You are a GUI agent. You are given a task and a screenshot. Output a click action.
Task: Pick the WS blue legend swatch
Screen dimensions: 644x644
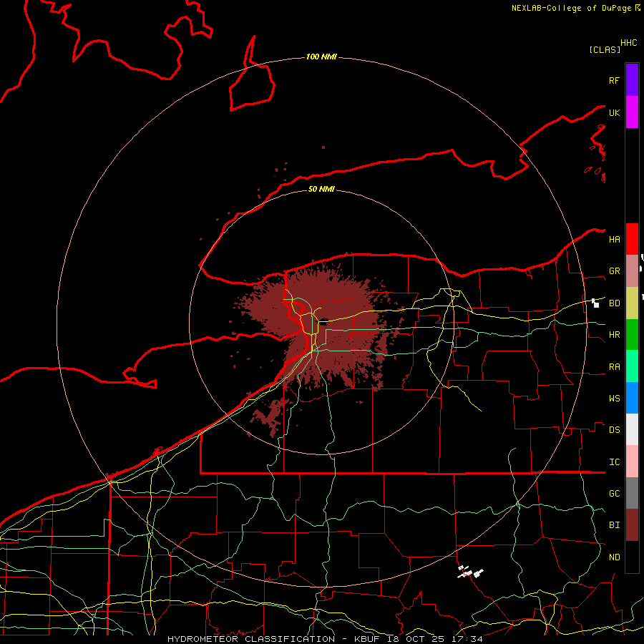click(x=632, y=398)
